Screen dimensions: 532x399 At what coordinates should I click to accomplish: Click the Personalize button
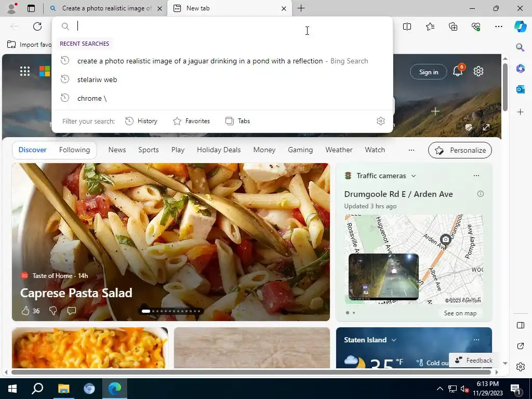click(x=460, y=150)
